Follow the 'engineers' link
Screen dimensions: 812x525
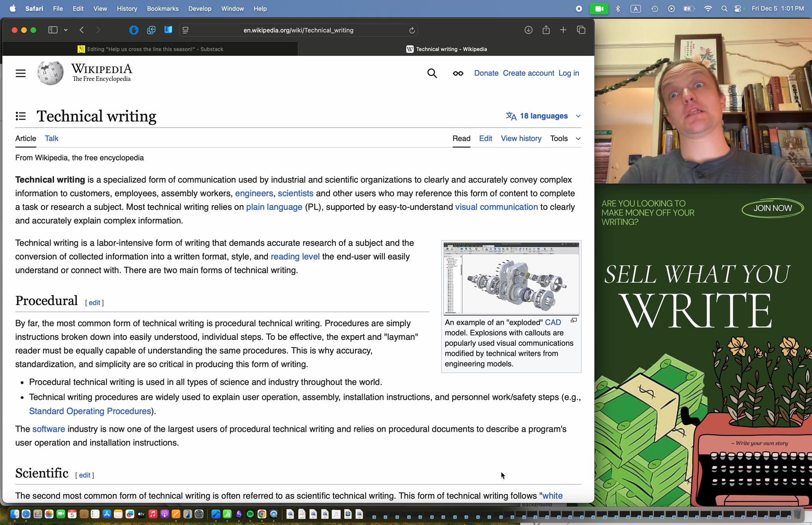click(x=254, y=194)
